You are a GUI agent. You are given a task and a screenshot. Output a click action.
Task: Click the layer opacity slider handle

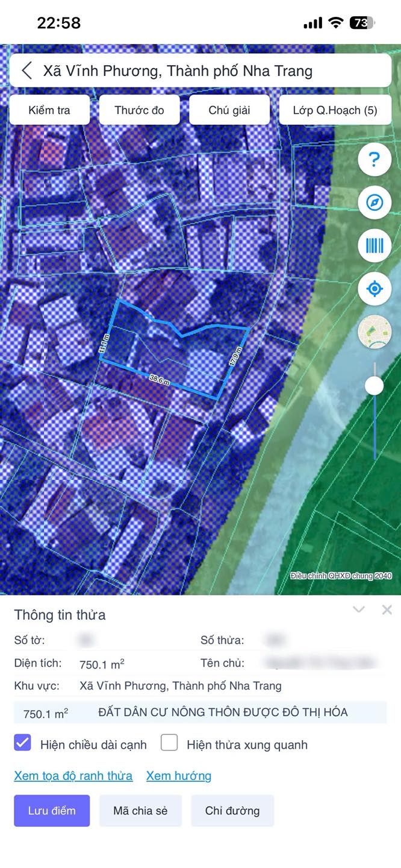pos(375,386)
